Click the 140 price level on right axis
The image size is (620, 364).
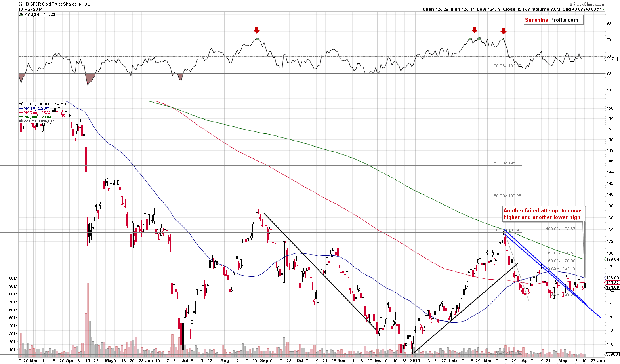click(610, 194)
